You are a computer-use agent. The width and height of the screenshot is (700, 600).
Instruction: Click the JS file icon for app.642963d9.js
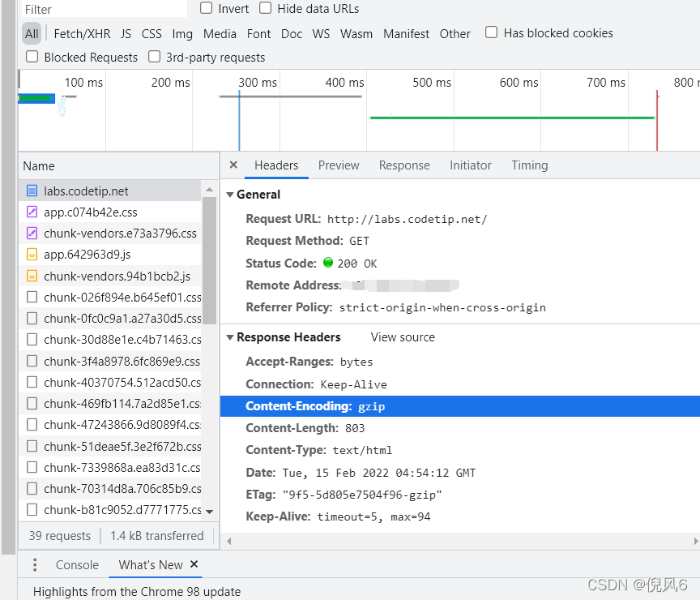pos(32,255)
